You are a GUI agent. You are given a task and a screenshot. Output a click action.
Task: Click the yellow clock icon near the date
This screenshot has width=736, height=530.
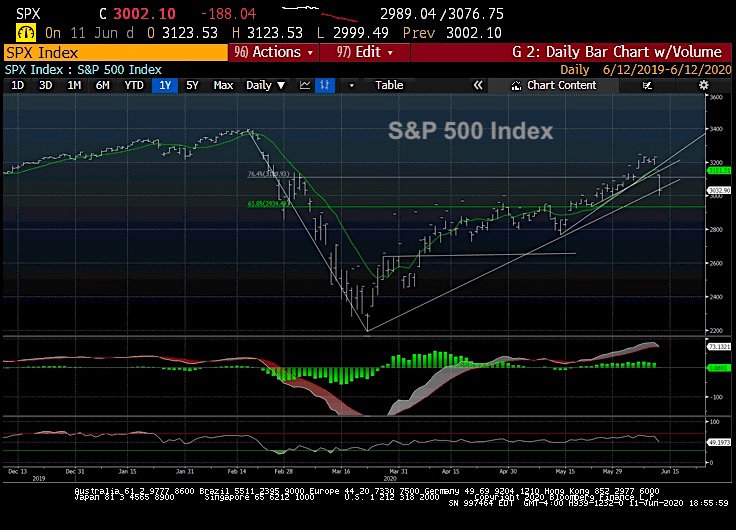pyautogui.click(x=26, y=33)
